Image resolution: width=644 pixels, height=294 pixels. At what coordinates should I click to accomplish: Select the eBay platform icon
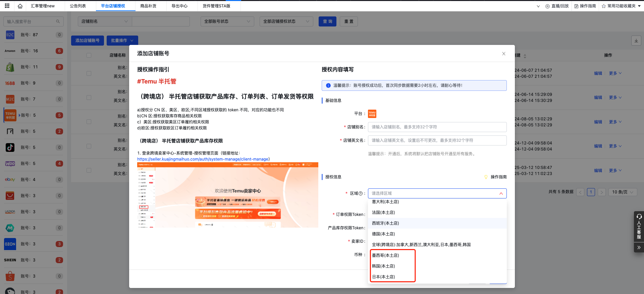10,180
